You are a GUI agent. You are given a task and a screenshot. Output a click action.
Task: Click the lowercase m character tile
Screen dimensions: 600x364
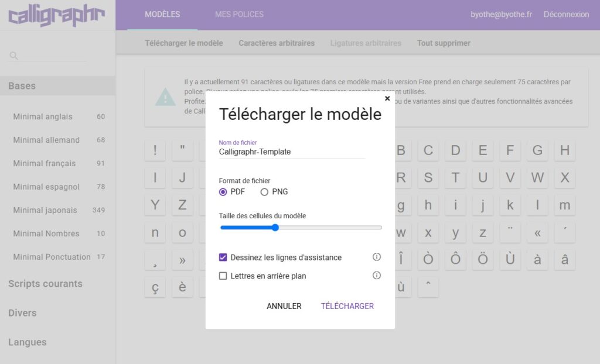pos(565,205)
